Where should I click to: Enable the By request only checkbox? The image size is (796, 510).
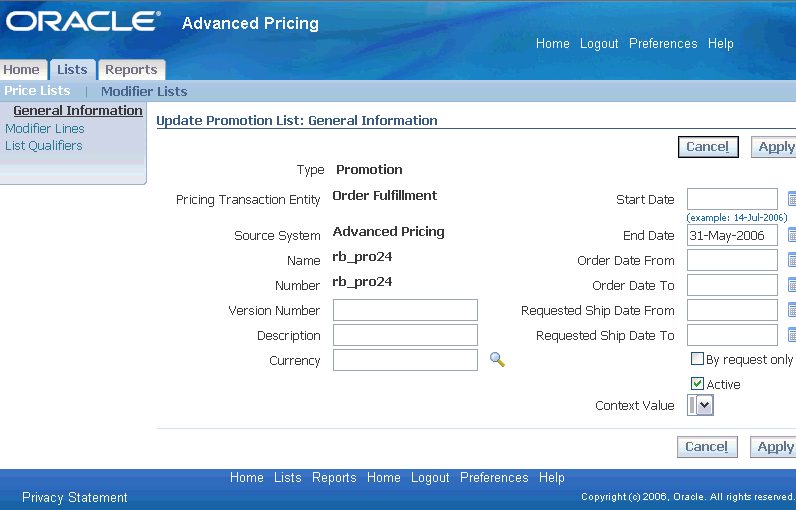[697, 359]
